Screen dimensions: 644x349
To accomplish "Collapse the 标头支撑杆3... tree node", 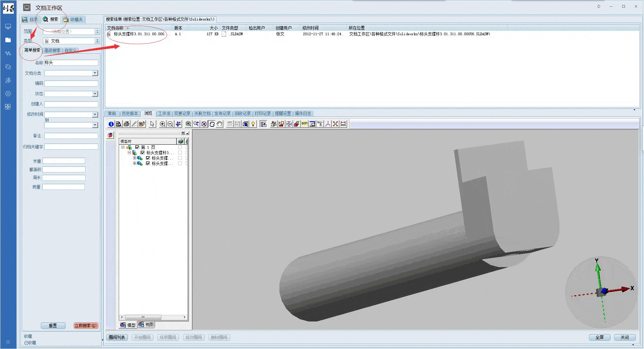I will tap(129, 153).
